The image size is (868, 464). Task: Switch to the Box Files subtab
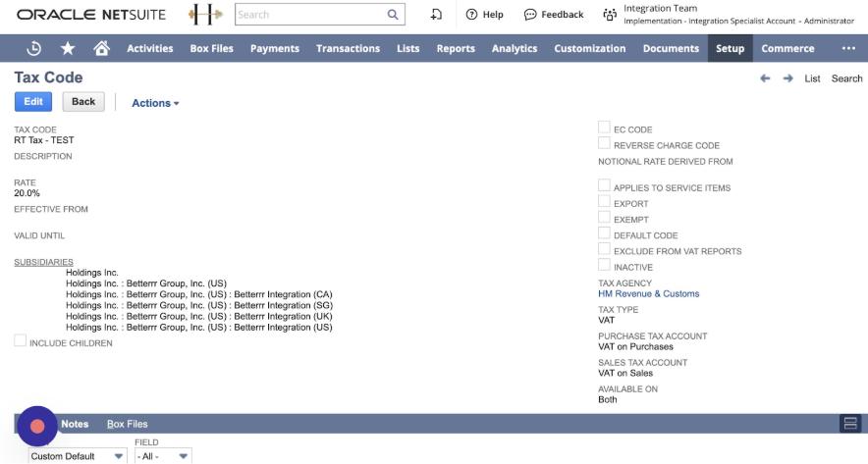(x=127, y=424)
